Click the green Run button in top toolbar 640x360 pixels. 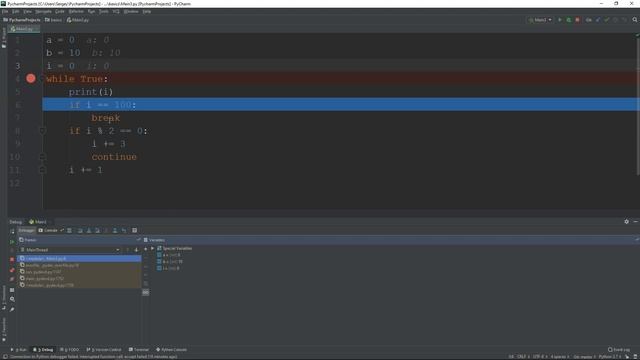560,20
